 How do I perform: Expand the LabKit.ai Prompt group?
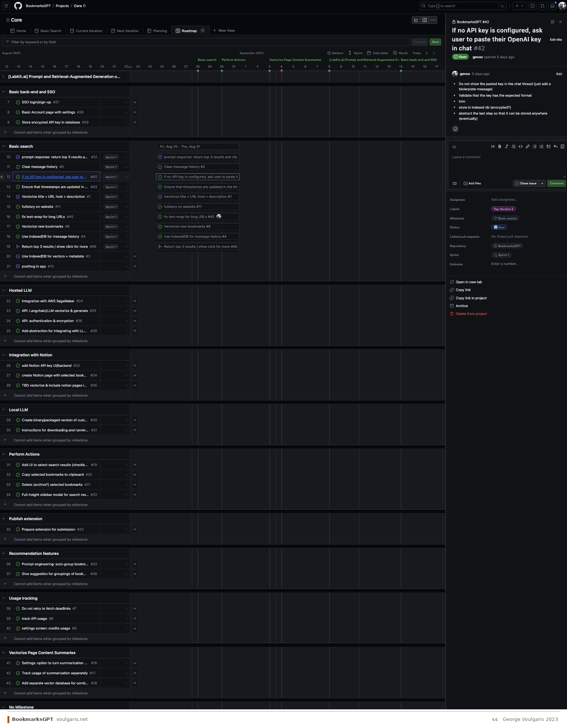[4, 76]
